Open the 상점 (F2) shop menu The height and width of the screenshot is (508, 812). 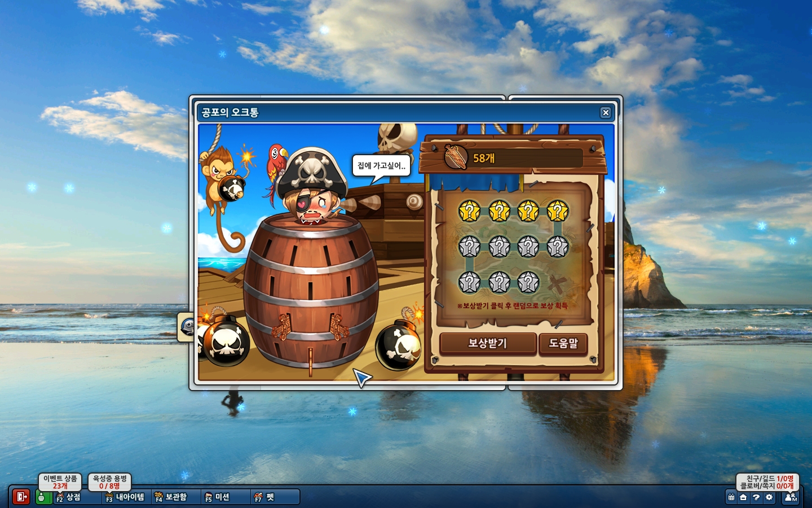coord(69,497)
